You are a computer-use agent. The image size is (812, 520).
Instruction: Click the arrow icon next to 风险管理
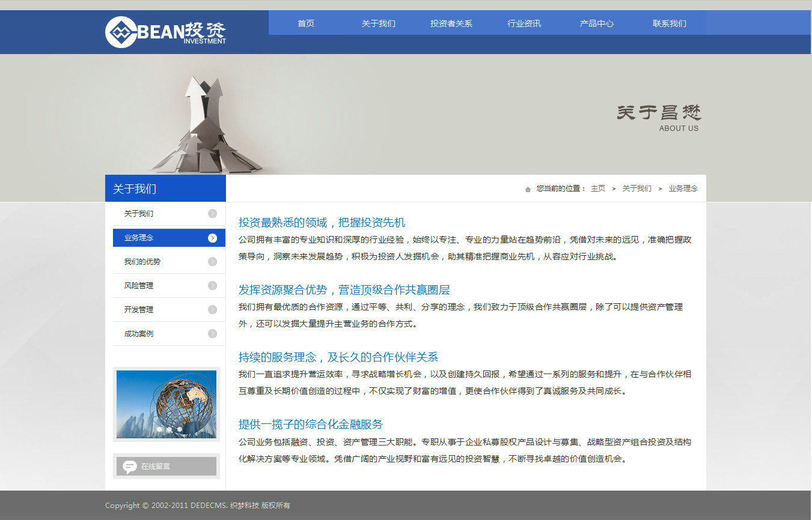pyautogui.click(x=212, y=286)
